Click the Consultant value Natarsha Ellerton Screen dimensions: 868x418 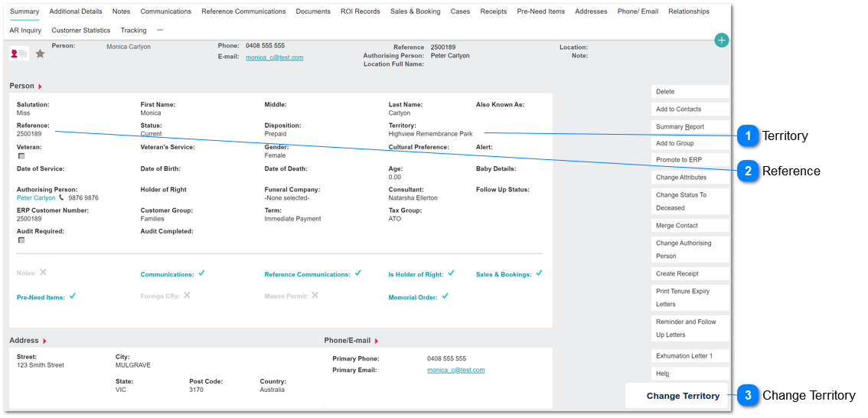(413, 198)
